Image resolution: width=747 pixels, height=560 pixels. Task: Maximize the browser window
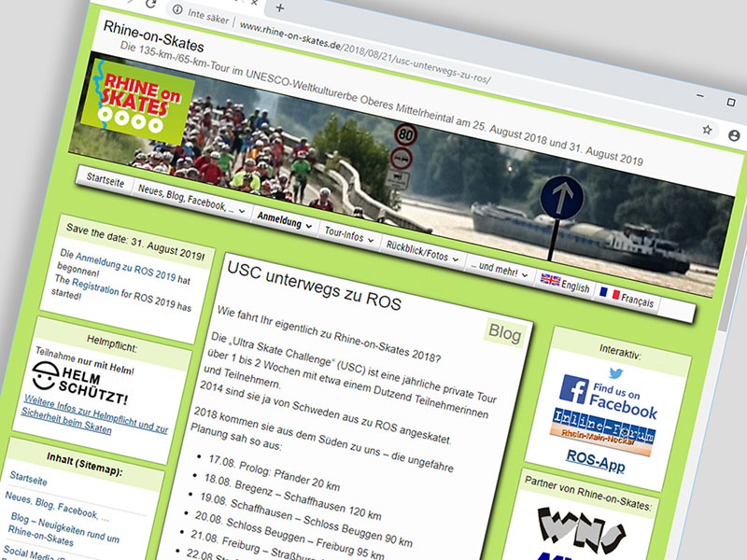tap(731, 103)
